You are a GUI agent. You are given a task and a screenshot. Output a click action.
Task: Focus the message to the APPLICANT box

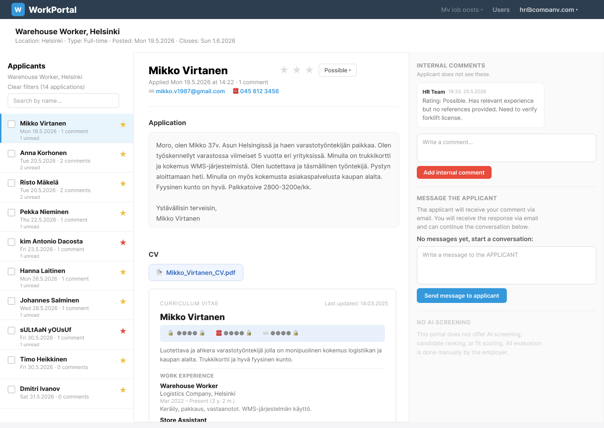coord(506,265)
